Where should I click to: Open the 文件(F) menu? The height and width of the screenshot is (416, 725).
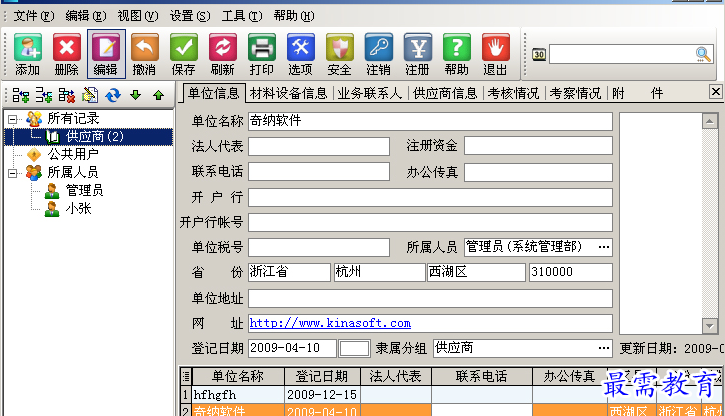pos(34,16)
